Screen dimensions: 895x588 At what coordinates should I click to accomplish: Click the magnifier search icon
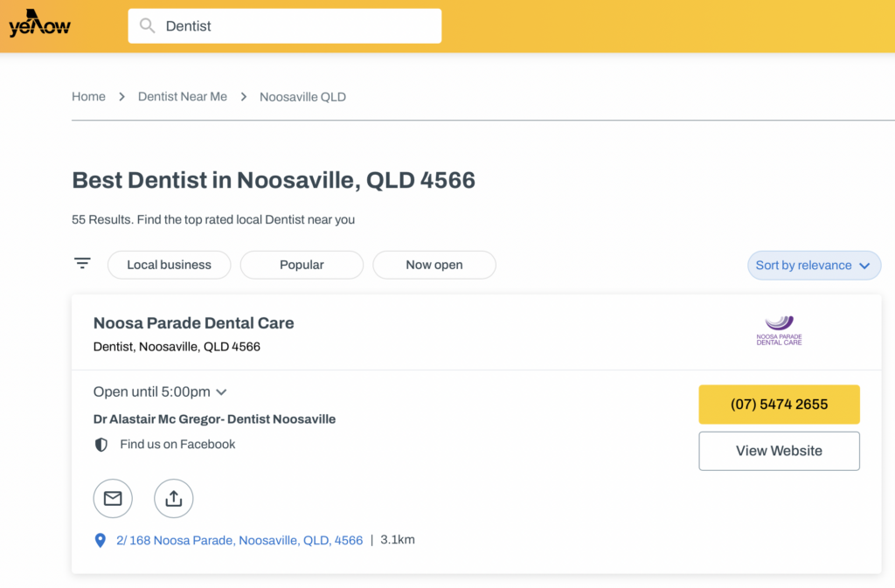coord(147,25)
